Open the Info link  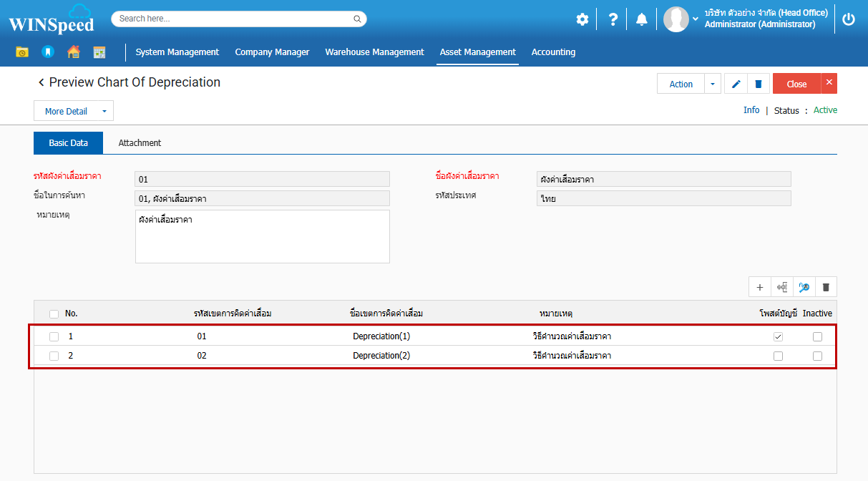tap(751, 110)
